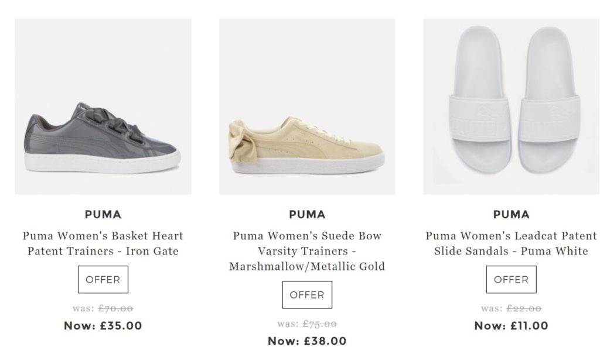The image size is (600, 364).
Task: Click OFFER button under Basket Heart trainers
Action: [103, 280]
